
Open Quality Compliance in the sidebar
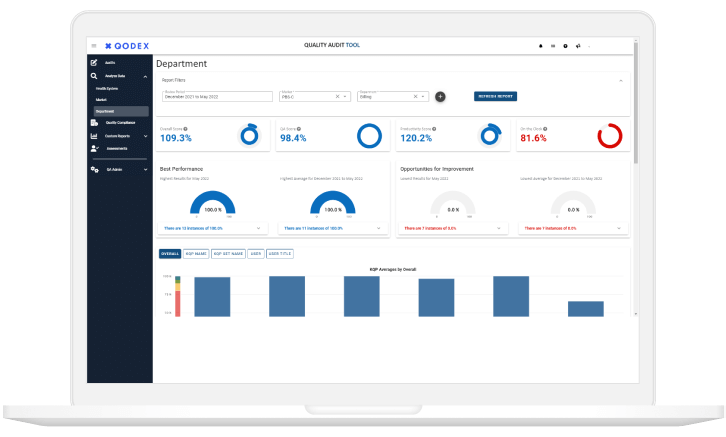(120, 122)
